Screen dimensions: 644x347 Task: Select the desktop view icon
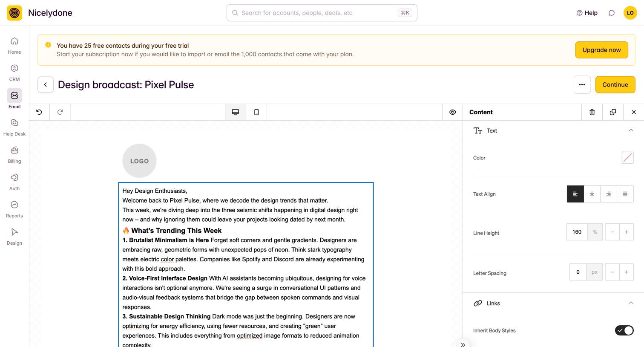[x=236, y=112]
